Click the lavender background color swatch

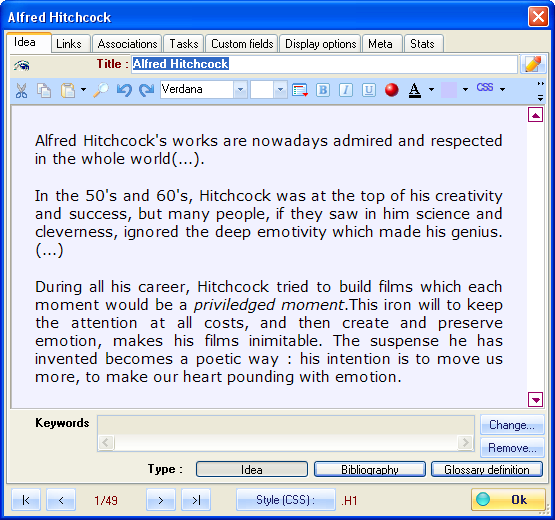point(449,90)
